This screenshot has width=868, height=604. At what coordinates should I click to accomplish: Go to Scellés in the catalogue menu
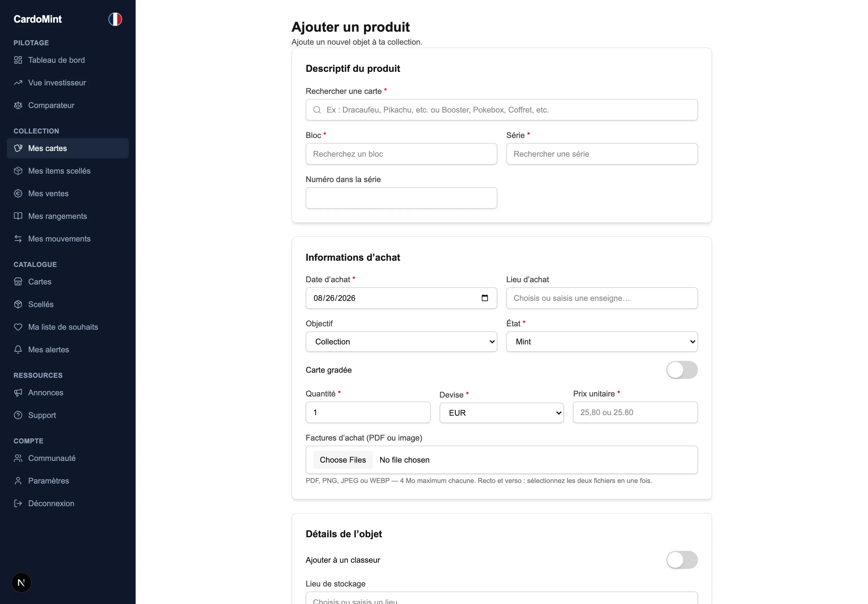(x=68, y=305)
